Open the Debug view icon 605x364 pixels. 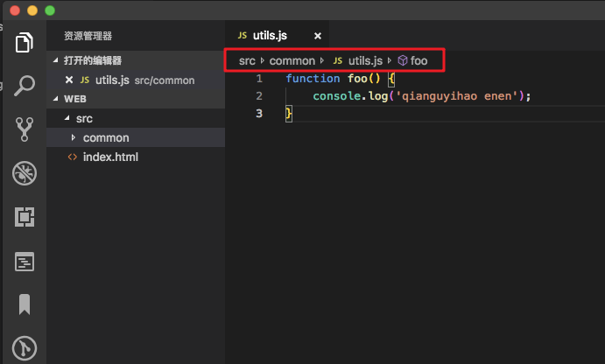click(x=24, y=173)
